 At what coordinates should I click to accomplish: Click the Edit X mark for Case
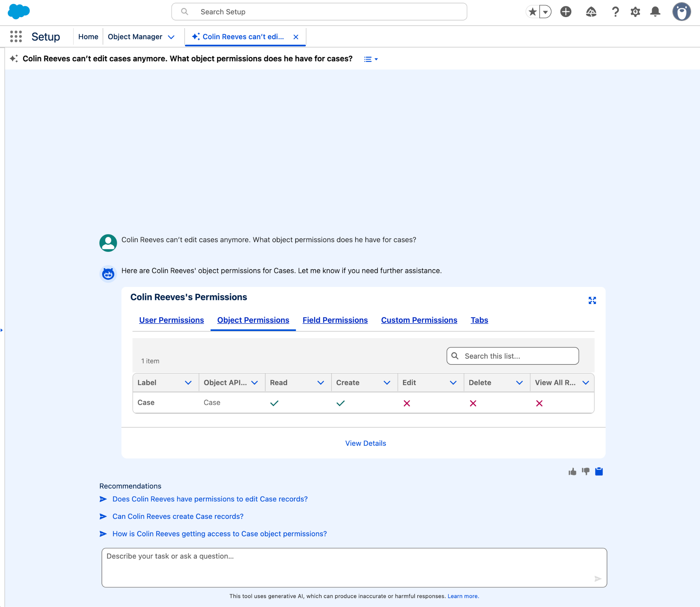(407, 403)
